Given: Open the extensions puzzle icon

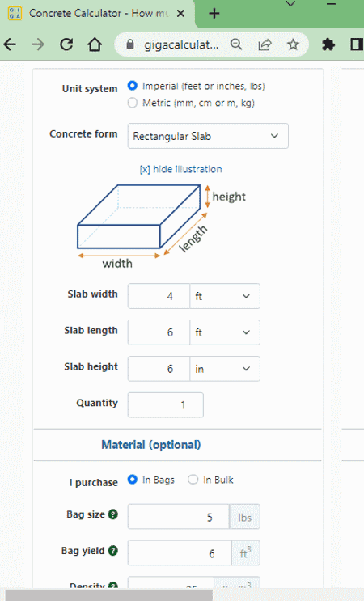Looking at the screenshot, I should tap(328, 44).
